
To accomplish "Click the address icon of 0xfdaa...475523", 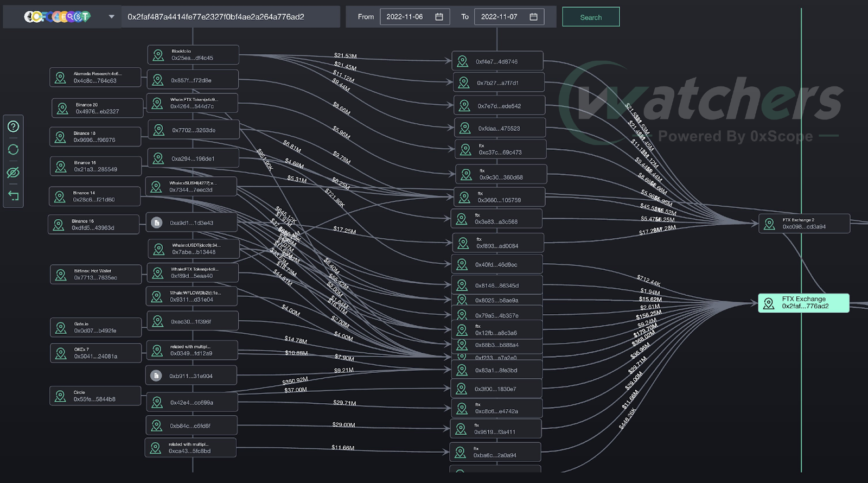I will [465, 128].
